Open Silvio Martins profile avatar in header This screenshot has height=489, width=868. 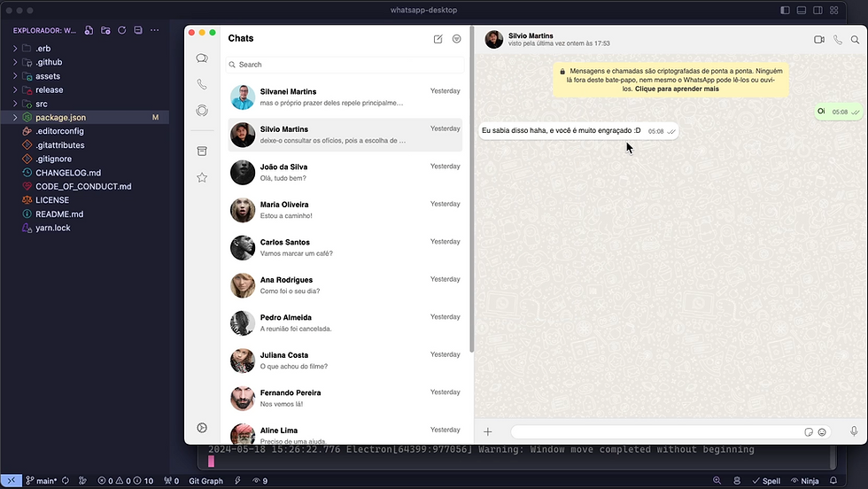coord(494,39)
